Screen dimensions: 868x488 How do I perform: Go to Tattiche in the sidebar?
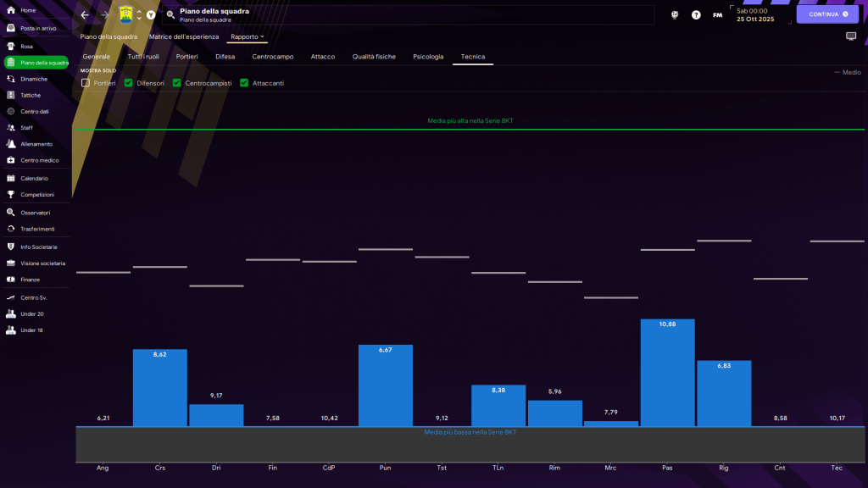coord(31,95)
